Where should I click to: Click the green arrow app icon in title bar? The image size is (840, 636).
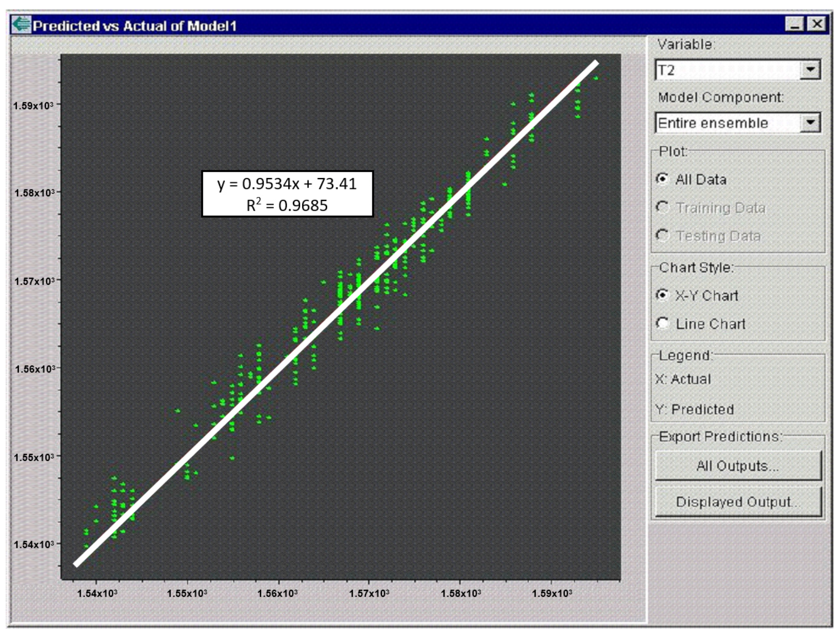click(x=21, y=25)
